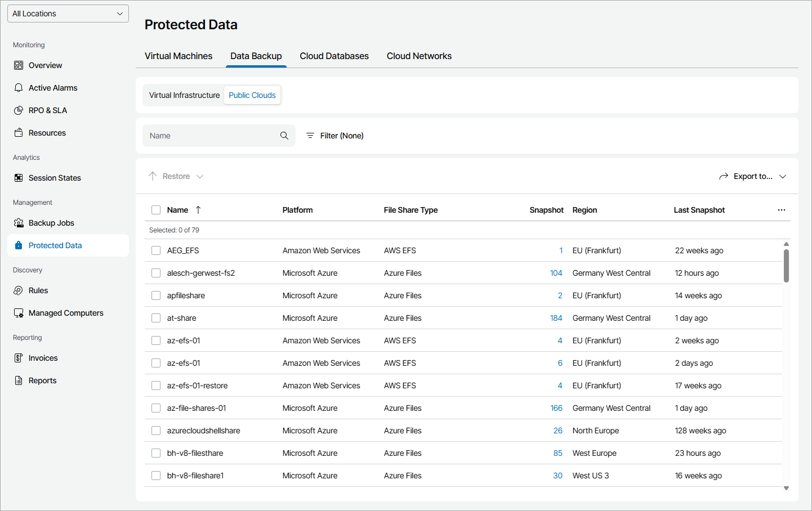Image resolution: width=812 pixels, height=511 pixels.
Task: Switch to the Virtual Infrastructure view
Action: 184,95
